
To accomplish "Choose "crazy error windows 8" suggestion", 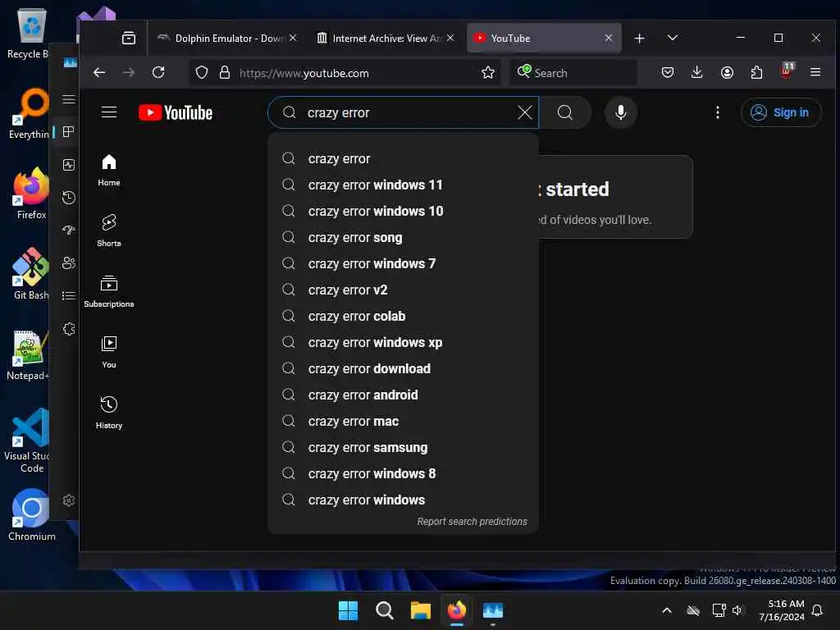I will click(403, 473).
